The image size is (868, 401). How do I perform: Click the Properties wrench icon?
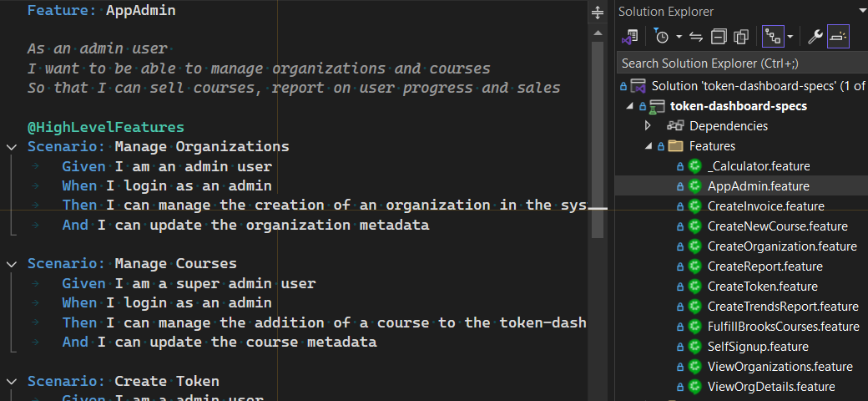coord(815,37)
